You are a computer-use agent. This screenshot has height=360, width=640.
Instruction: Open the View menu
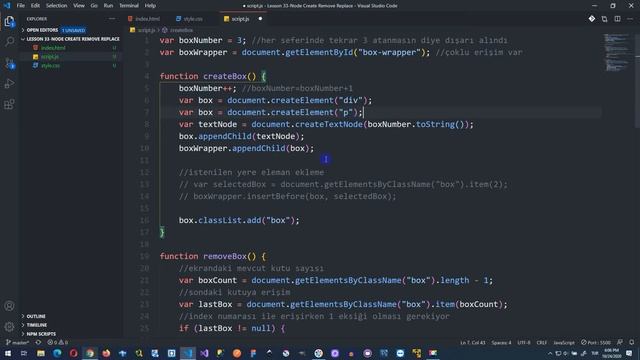79,6
